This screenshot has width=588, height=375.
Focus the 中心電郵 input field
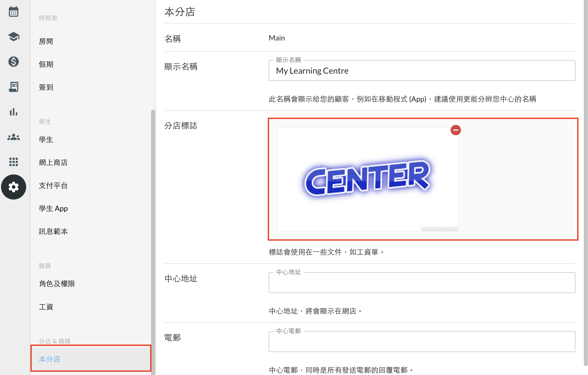tap(422, 342)
